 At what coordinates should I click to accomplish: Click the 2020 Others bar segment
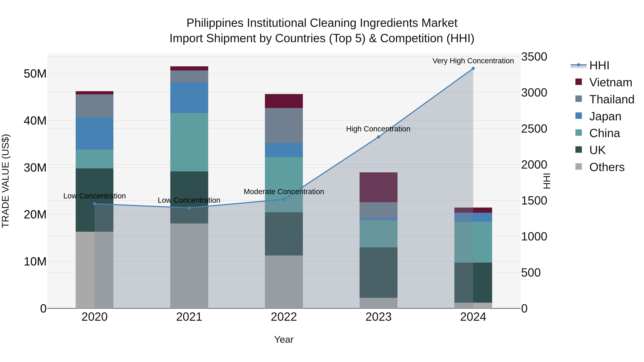[x=94, y=270]
